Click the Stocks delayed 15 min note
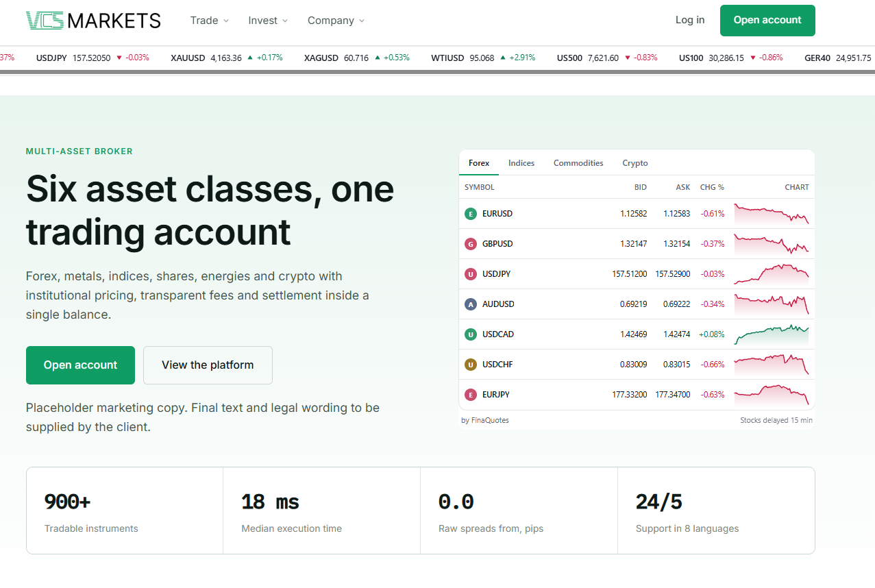Viewport: 875px width, 588px height. (776, 420)
